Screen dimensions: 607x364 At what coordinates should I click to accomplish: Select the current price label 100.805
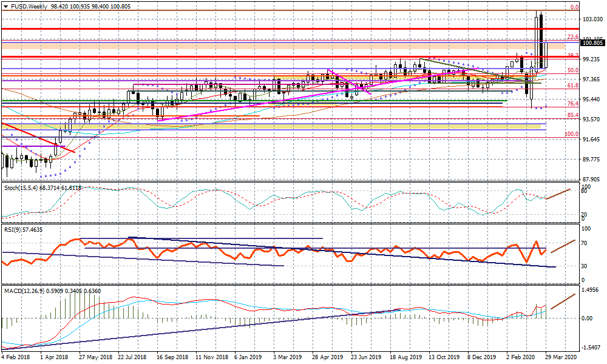click(592, 43)
